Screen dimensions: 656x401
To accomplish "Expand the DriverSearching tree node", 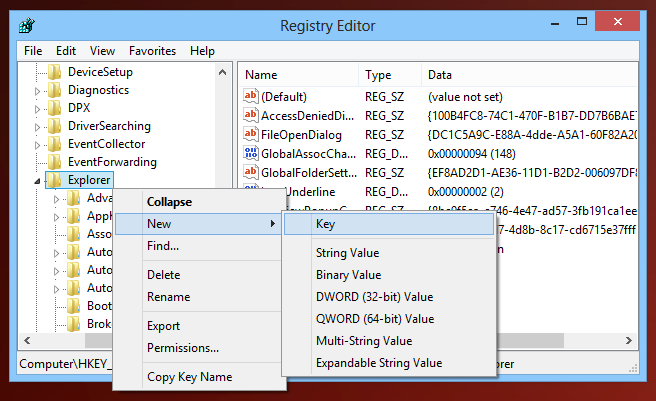I will [x=37, y=127].
